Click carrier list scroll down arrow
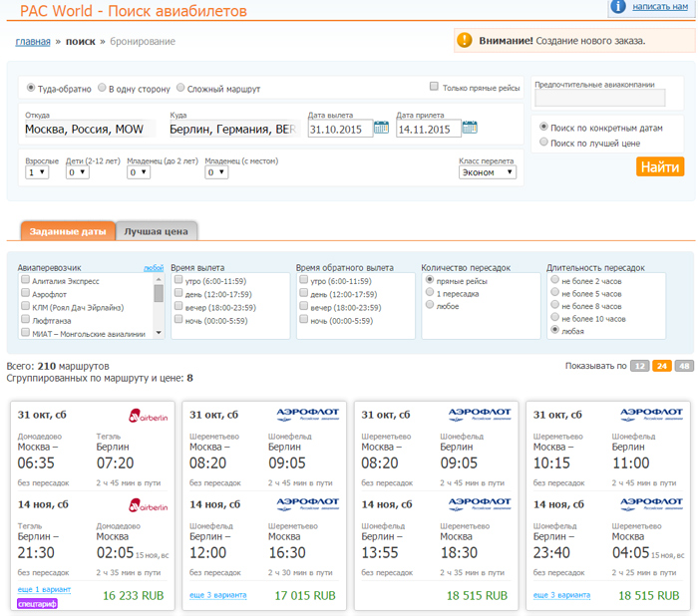This screenshot has width=698, height=616. [159, 333]
